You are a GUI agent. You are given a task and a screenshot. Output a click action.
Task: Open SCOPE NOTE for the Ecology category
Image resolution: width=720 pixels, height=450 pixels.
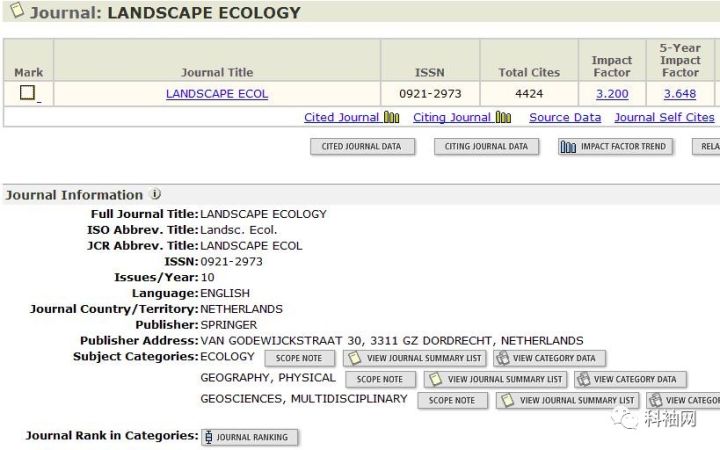(299, 358)
